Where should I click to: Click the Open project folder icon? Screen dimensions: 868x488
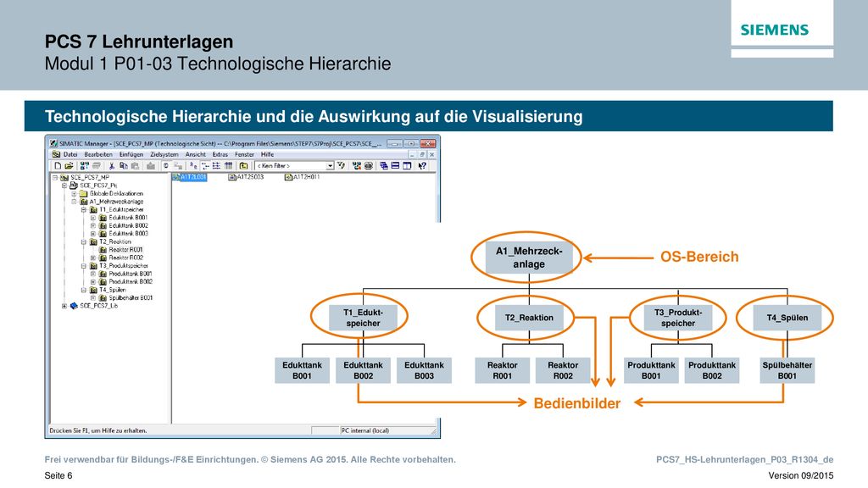point(69,165)
